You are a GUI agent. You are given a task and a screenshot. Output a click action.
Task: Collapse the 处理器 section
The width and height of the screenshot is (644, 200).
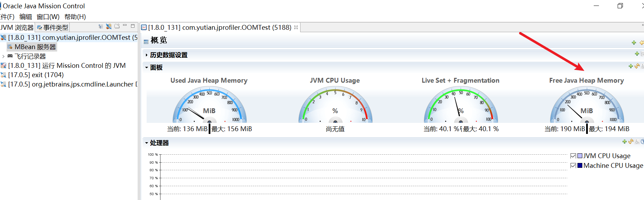point(147,143)
